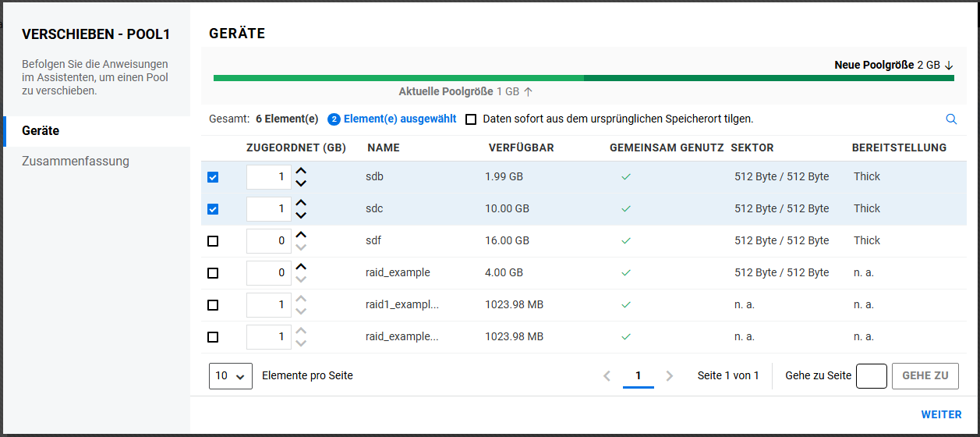The image size is (980, 437).
Task: Open the Zusammenfassung step
Action: point(76,162)
